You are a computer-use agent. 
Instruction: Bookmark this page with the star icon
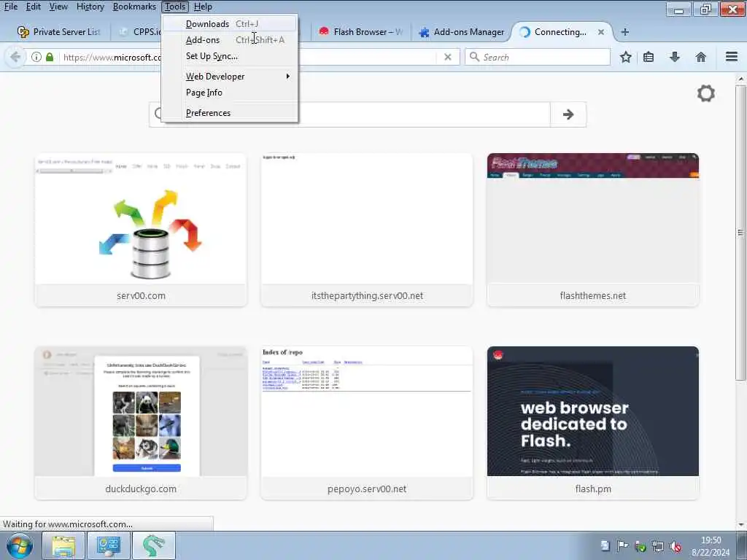click(x=625, y=57)
